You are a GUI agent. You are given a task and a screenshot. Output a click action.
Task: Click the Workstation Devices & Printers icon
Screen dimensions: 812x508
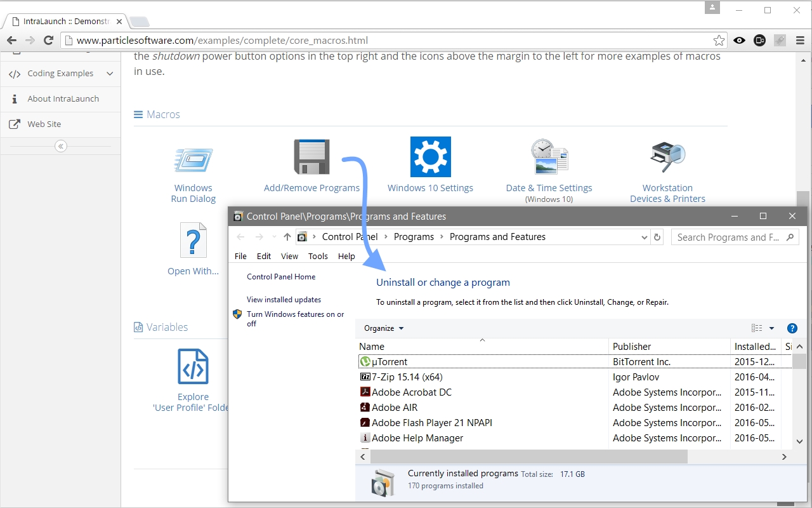tap(667, 157)
